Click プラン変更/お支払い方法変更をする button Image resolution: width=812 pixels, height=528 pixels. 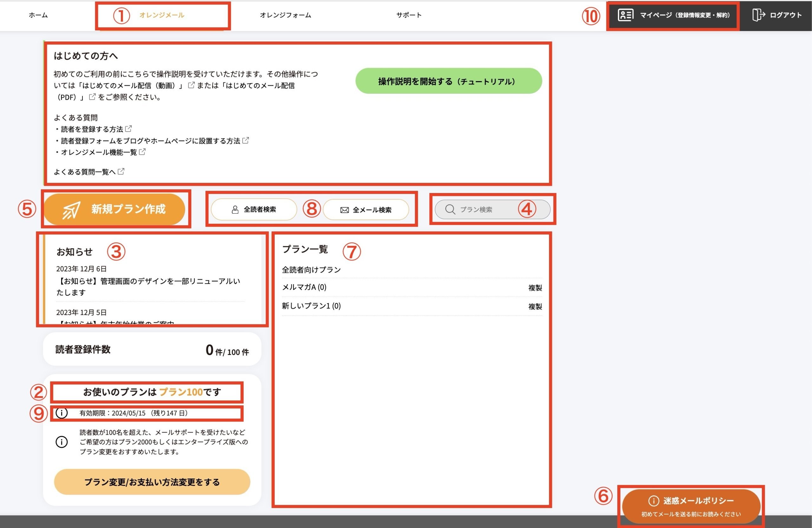[152, 482]
